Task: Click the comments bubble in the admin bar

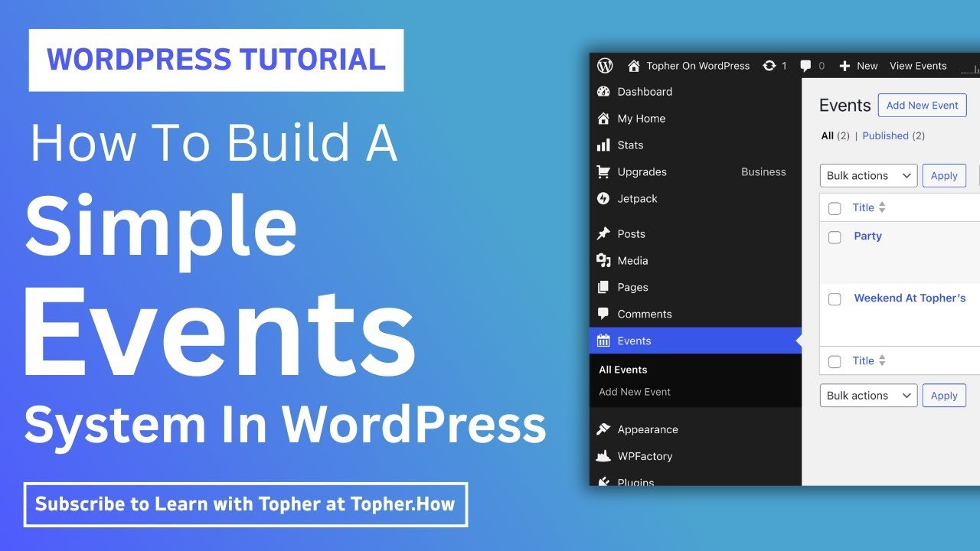Action: point(806,66)
